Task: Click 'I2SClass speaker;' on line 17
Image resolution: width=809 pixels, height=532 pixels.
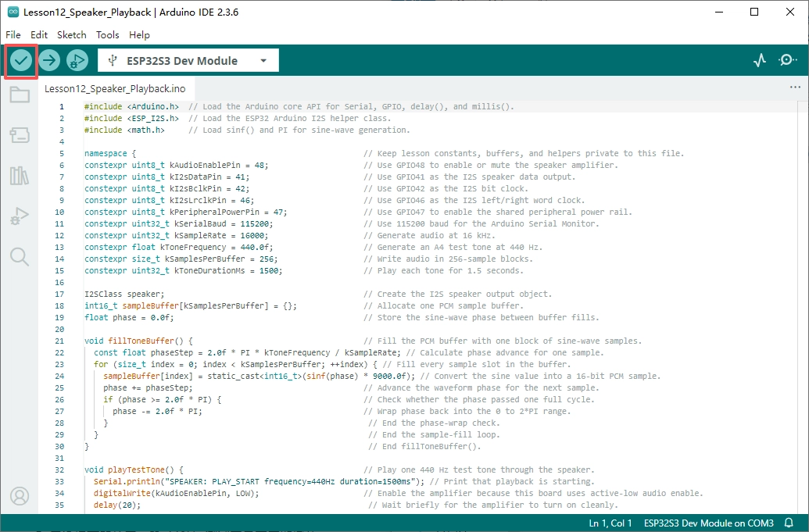Action: click(124, 295)
